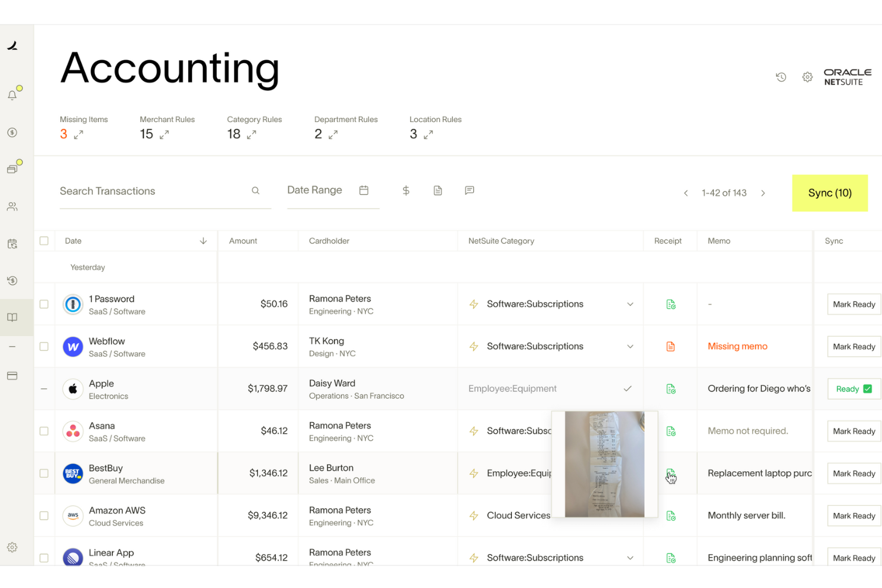Click the sync history clock icon near Oracle NetSuite

tap(781, 77)
